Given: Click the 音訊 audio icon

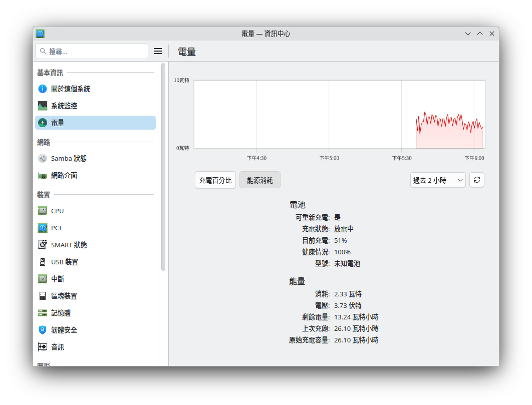Looking at the screenshot, I should 43,347.
